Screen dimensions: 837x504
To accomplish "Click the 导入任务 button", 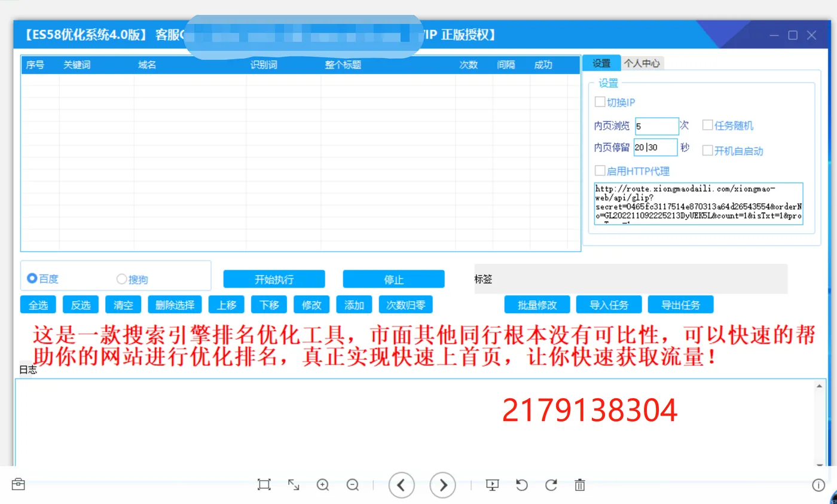I will point(609,305).
